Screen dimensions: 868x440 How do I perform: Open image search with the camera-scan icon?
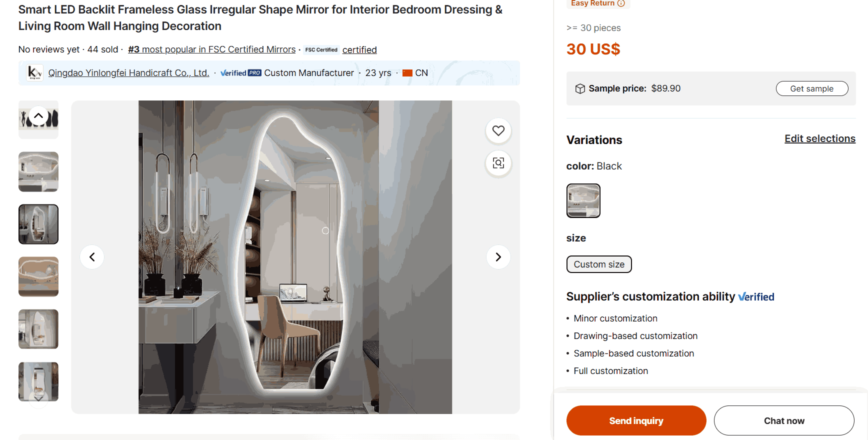coord(498,163)
